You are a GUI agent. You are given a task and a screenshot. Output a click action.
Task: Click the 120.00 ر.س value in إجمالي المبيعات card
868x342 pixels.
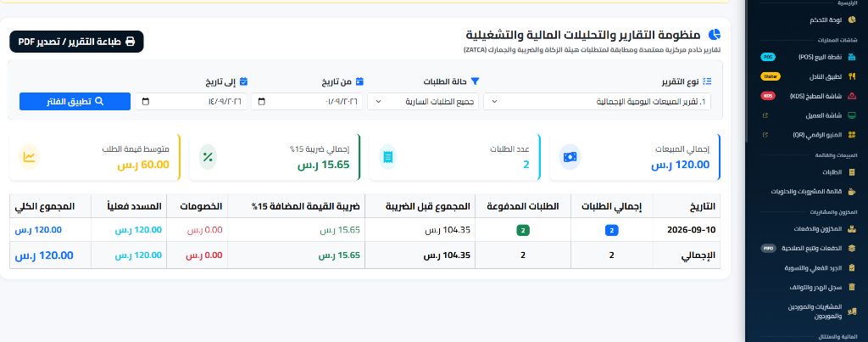click(680, 164)
